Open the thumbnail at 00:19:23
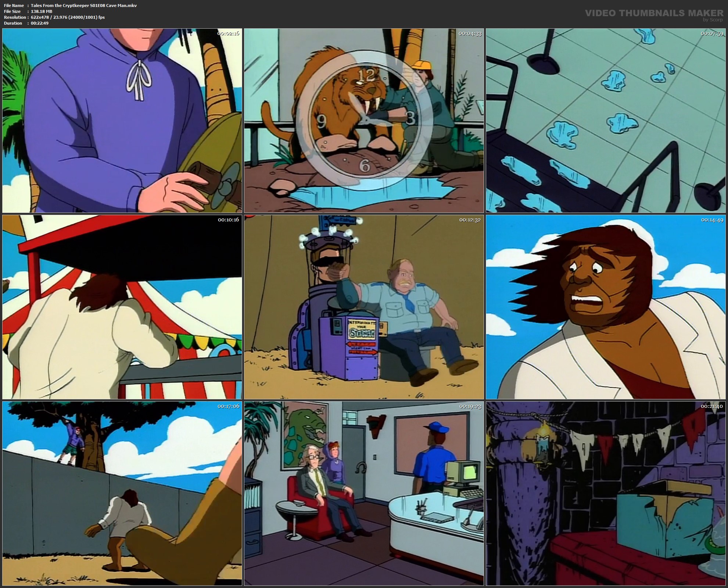The height and width of the screenshot is (588, 728). pos(364,493)
